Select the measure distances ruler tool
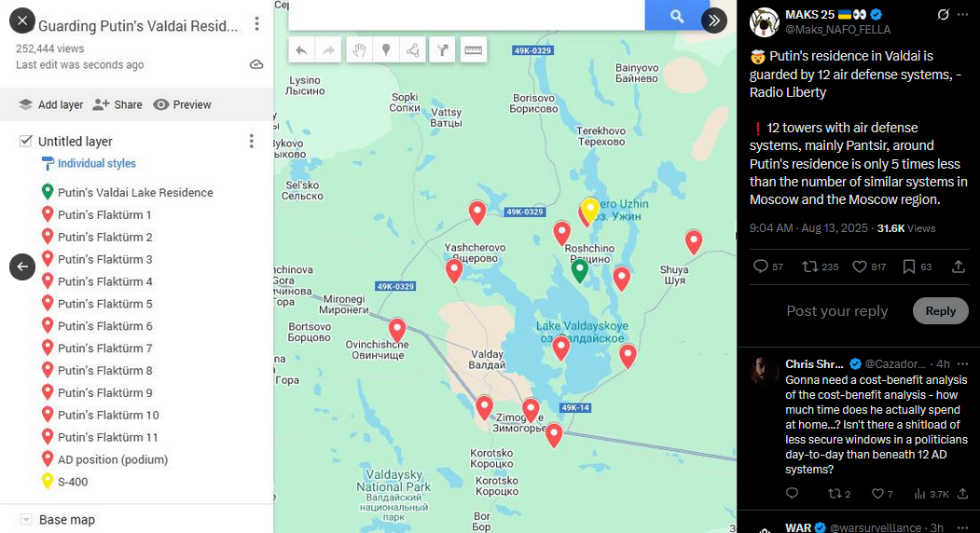Image resolution: width=980 pixels, height=533 pixels. [x=473, y=50]
